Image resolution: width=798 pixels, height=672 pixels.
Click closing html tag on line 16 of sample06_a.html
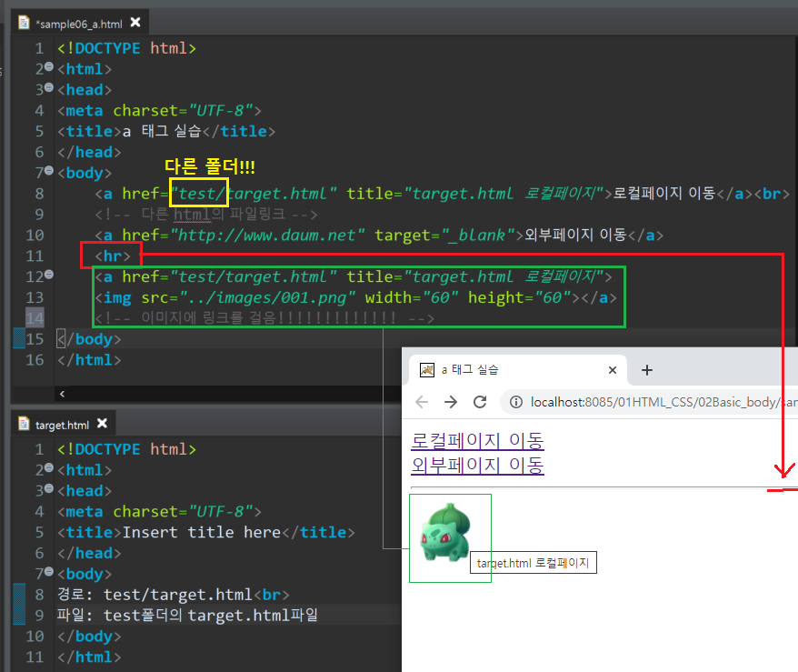point(90,360)
